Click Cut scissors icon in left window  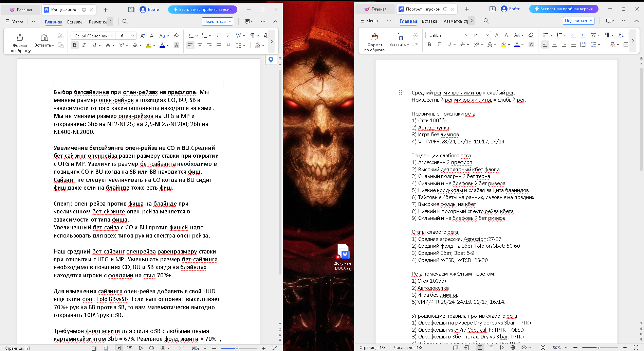click(x=61, y=36)
